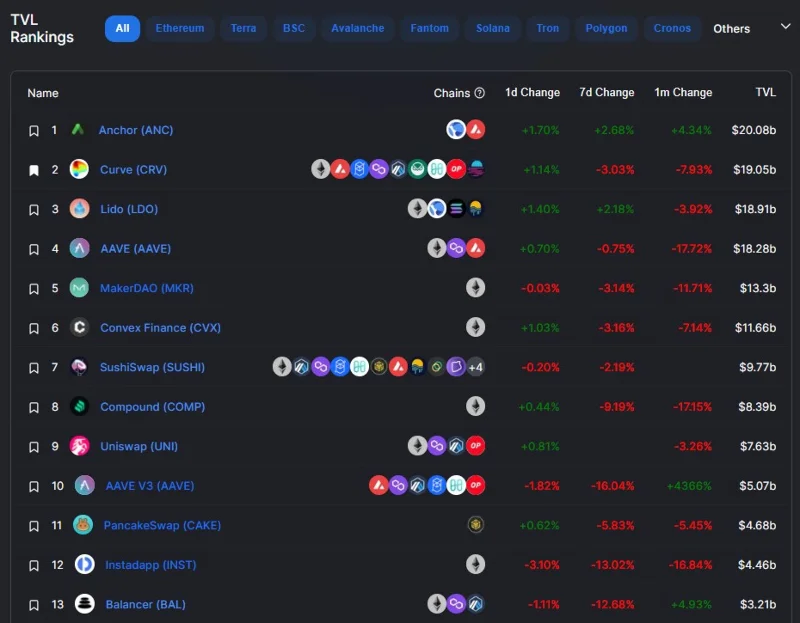This screenshot has width=800, height=623.
Task: Bookmark the Anchor (ANC) row
Action: 34,131
